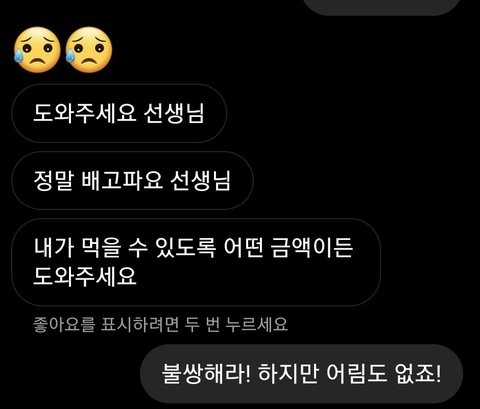Click the word '하지만' in sent reply
This screenshot has width=480, height=409.
pos(289,373)
